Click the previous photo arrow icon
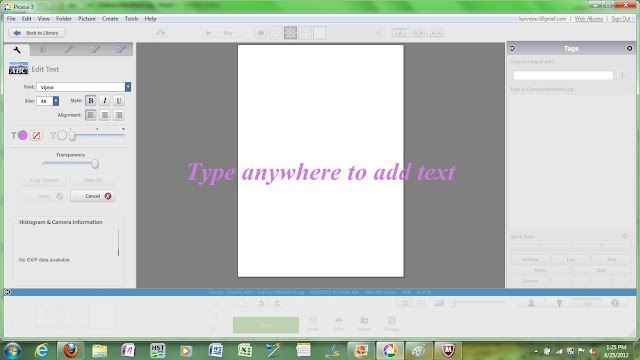Viewport: 640px width, 360px height. (260, 33)
